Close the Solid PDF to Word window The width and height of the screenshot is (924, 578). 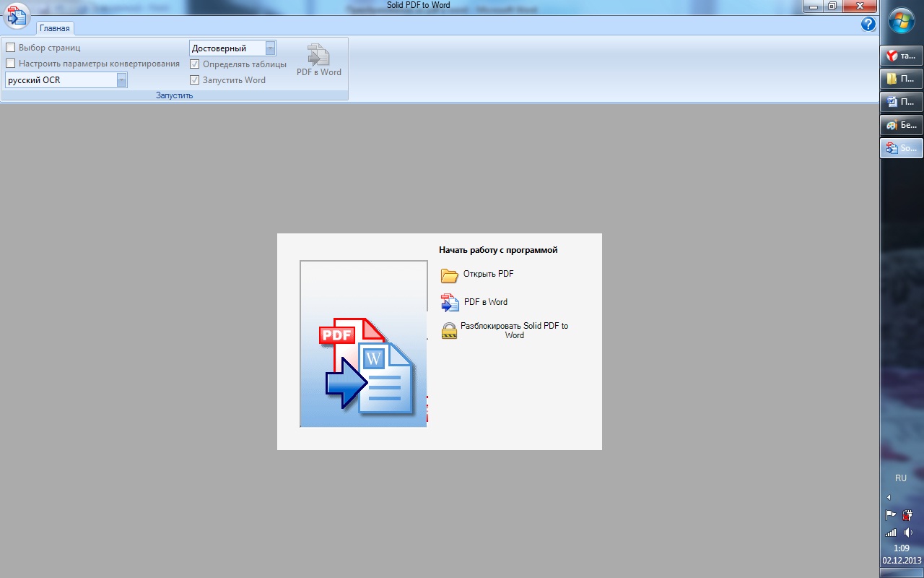coord(859,6)
